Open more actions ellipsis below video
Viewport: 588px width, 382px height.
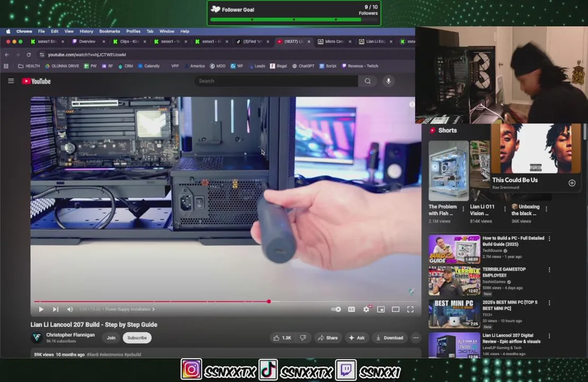click(416, 338)
